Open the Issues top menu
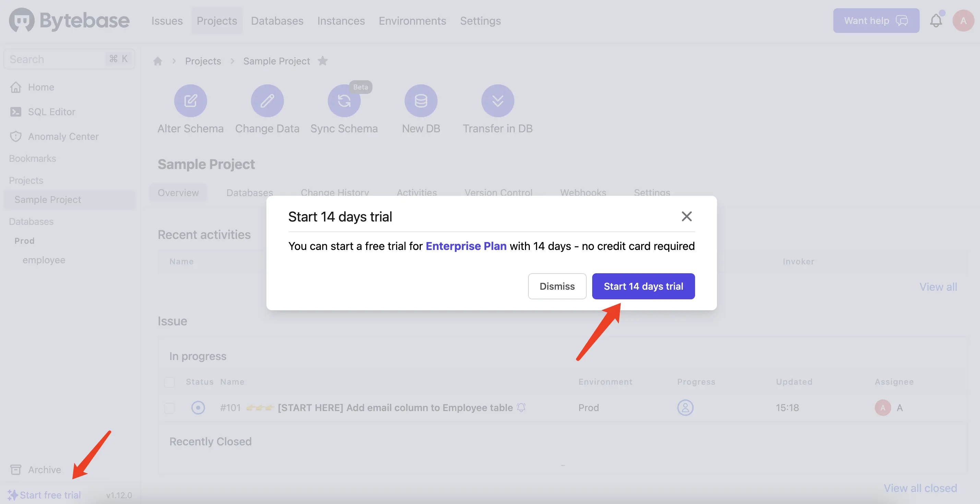 coord(167,21)
